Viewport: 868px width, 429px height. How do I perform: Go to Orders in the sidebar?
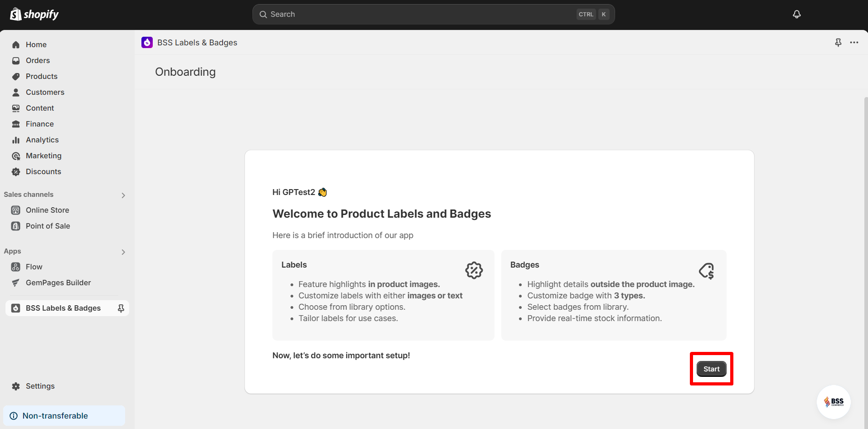[x=38, y=60]
